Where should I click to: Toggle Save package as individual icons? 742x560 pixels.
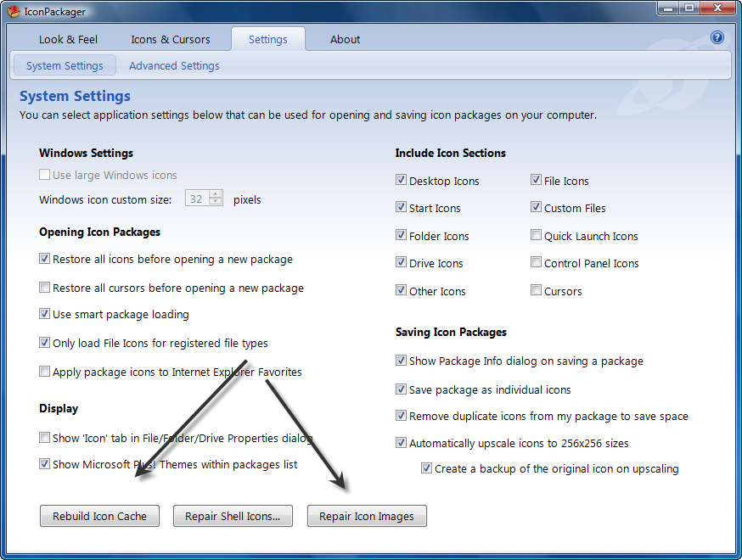(401, 389)
